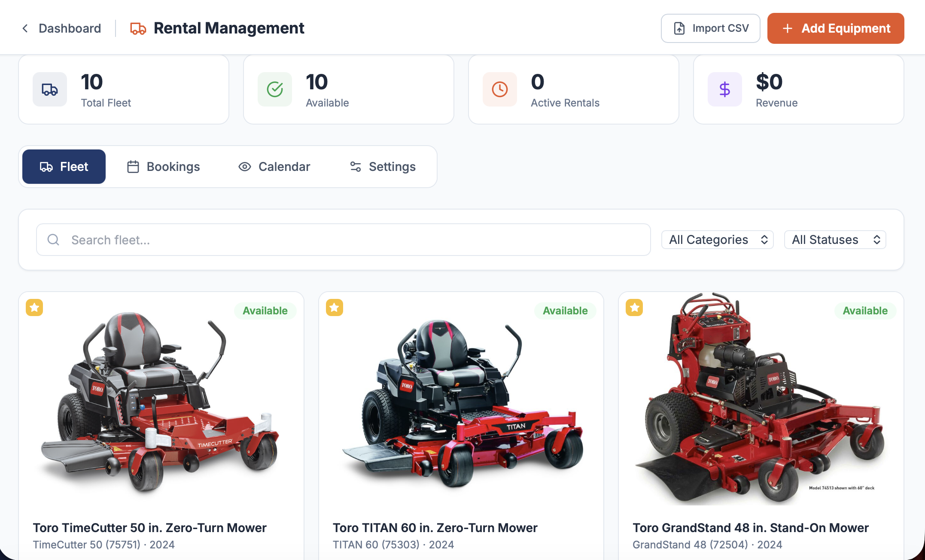Click the Add Equipment button
The height and width of the screenshot is (560, 925).
(x=835, y=28)
